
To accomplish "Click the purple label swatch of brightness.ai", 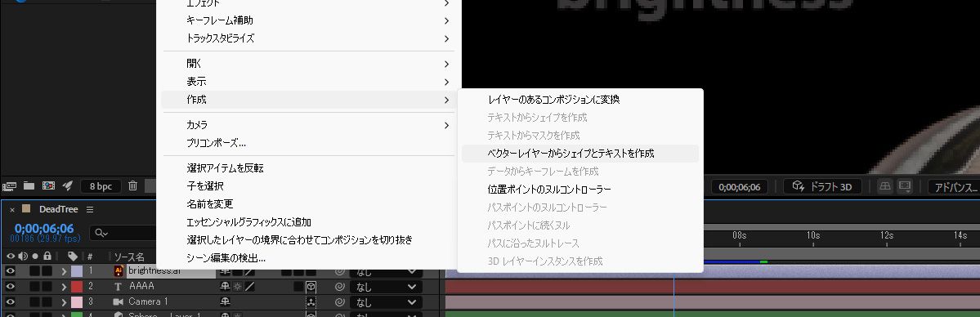I will click(77, 270).
